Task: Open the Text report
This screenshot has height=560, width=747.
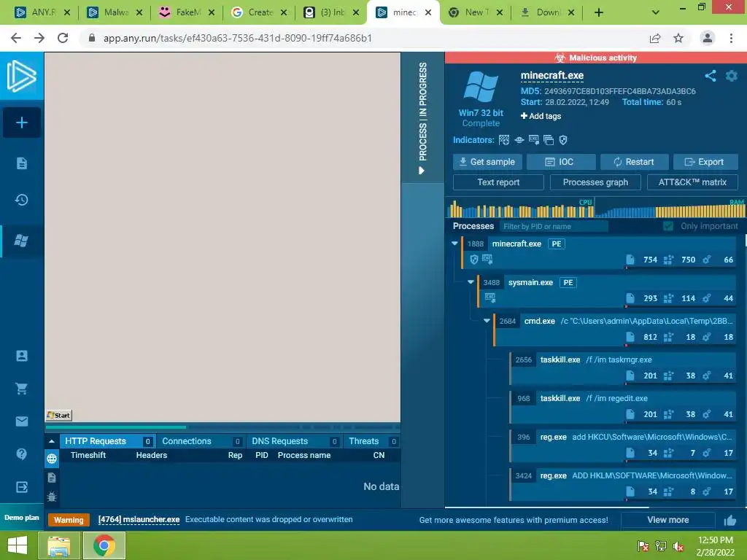Action: tap(498, 182)
